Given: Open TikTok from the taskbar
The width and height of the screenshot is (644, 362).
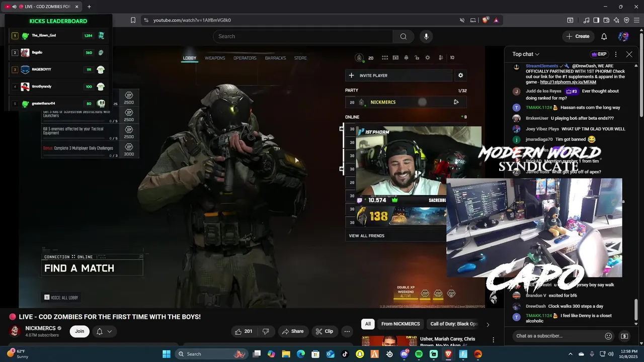Looking at the screenshot, I should pos(345,354).
